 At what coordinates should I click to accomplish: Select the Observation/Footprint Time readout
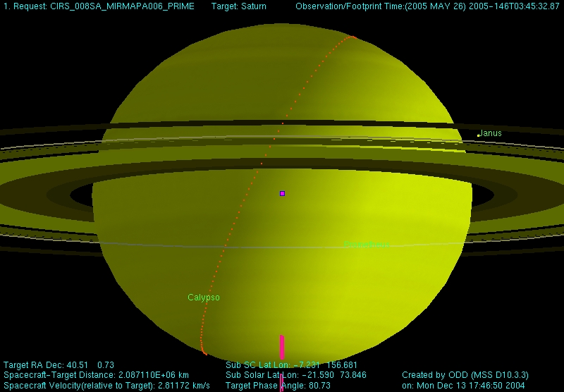point(427,6)
